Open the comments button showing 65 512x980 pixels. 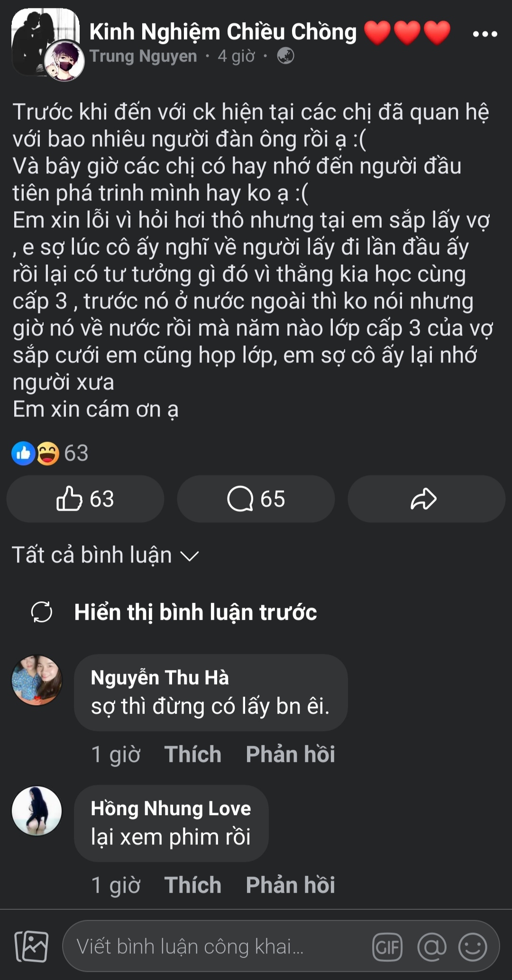pyautogui.click(x=256, y=499)
